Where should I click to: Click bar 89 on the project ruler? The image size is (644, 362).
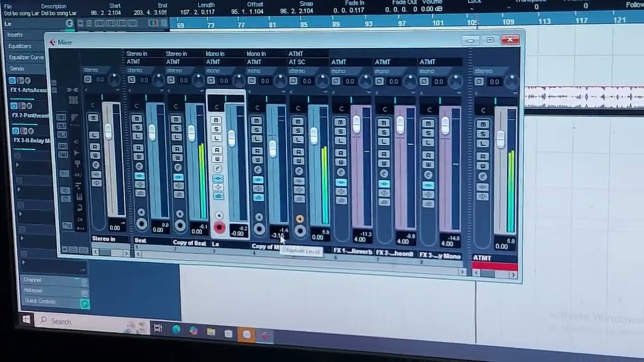336,24
